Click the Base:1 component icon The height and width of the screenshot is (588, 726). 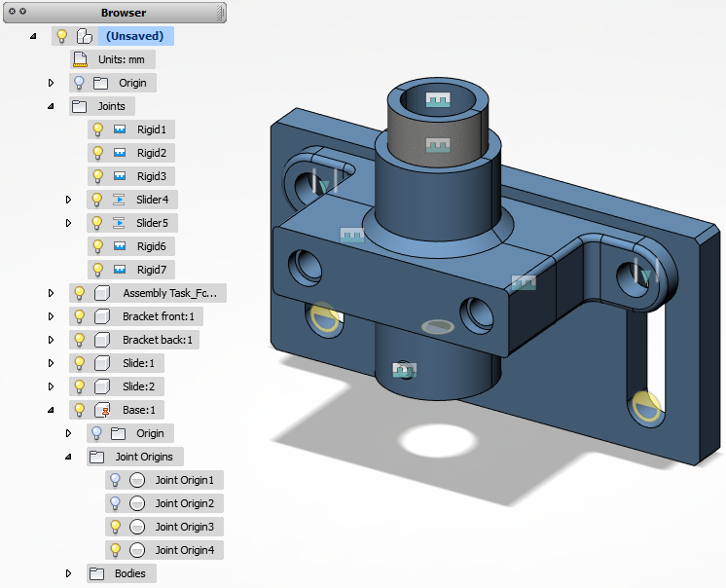pyautogui.click(x=102, y=410)
